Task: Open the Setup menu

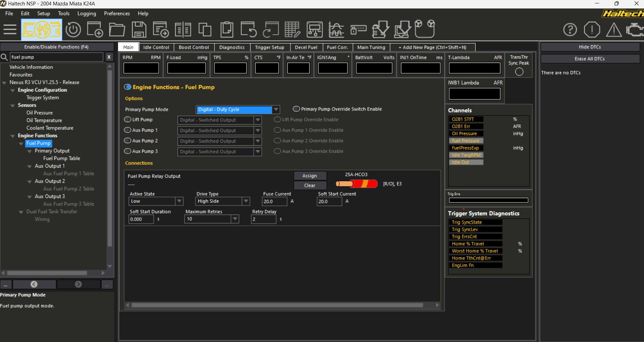Action: 44,14
